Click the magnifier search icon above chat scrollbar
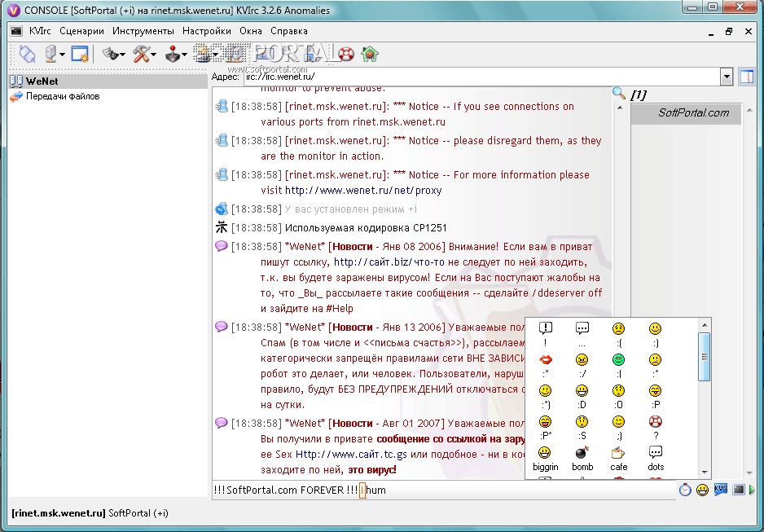The width and height of the screenshot is (764, 532). 619,93
